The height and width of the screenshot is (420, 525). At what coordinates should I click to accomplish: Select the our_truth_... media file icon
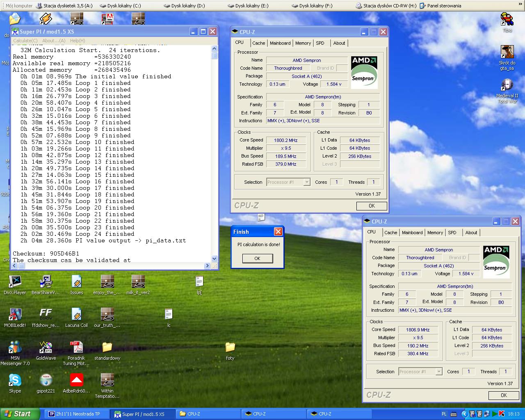click(107, 317)
